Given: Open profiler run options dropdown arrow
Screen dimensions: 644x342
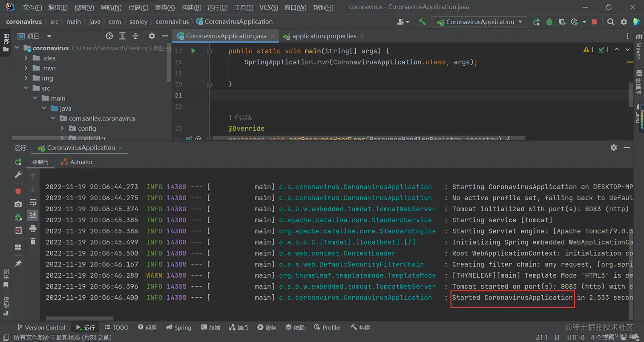Looking at the screenshot, I should pyautogui.click(x=584, y=22).
